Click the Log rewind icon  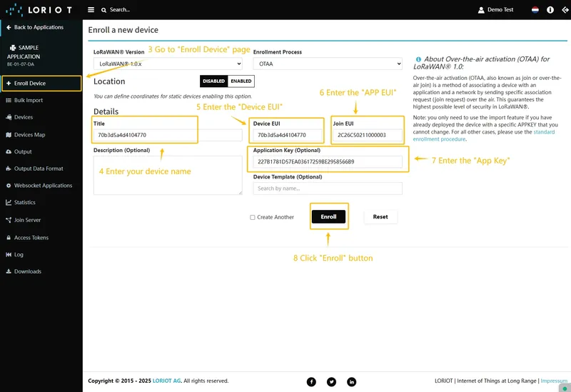(x=9, y=255)
